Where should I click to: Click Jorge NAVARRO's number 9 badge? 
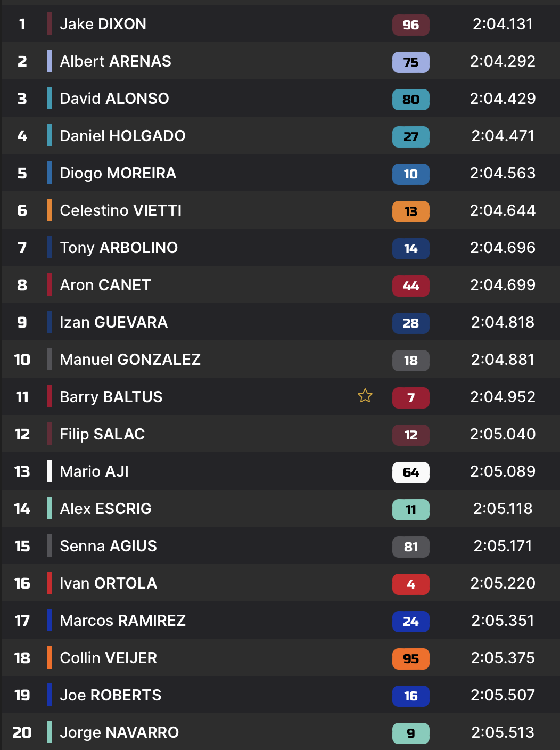click(410, 733)
